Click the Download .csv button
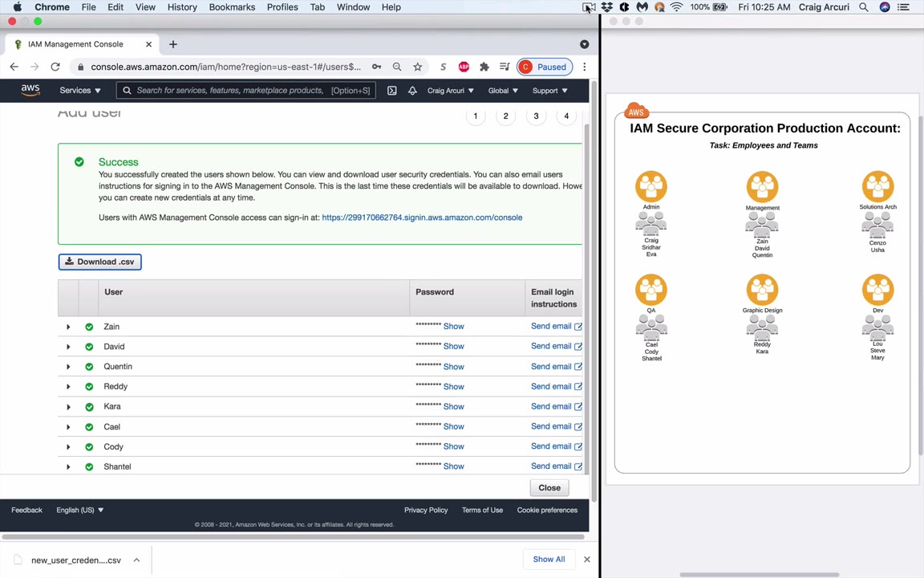Image resolution: width=924 pixels, height=578 pixels. 99,262
